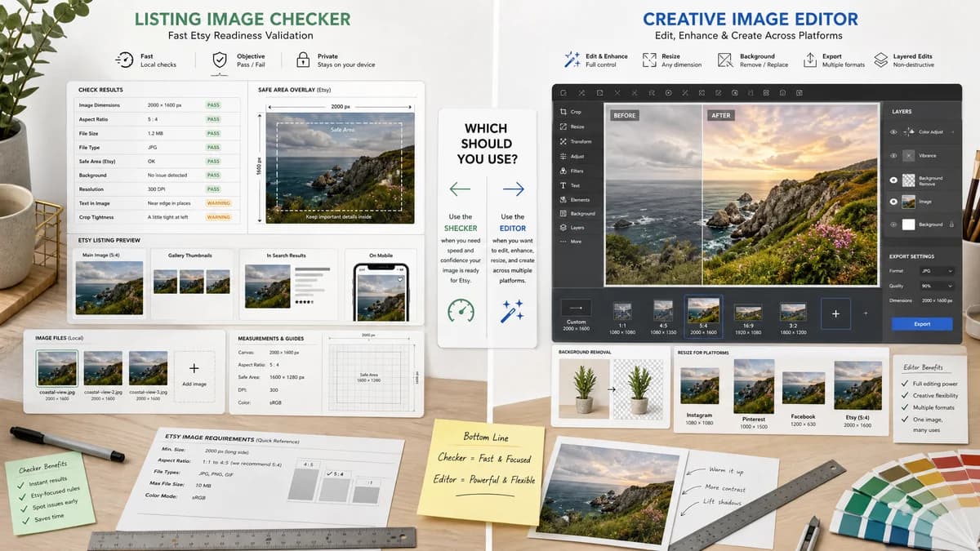Screen dimensions: 980x551
Task: Click the Etsy (5:4) resize thumbnail
Action: click(857, 385)
